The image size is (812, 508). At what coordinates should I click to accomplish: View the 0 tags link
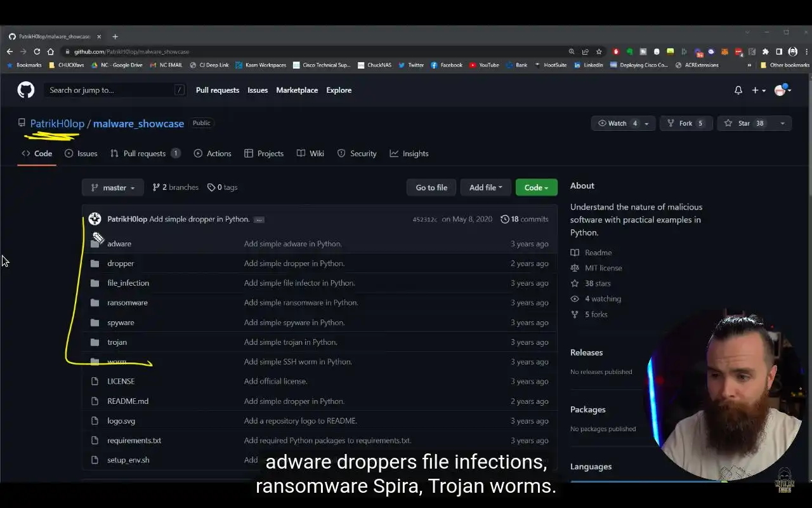[222, 187]
